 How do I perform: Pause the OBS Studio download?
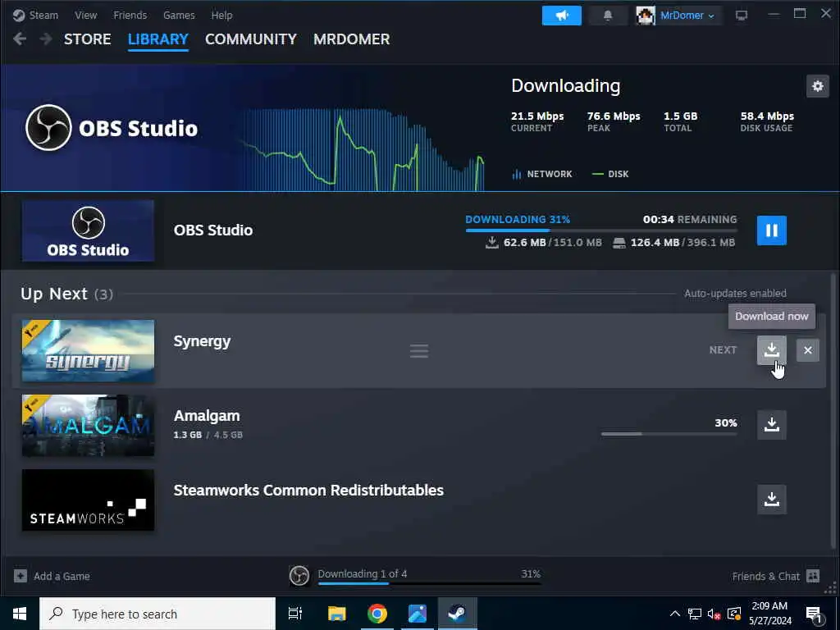[x=771, y=231]
